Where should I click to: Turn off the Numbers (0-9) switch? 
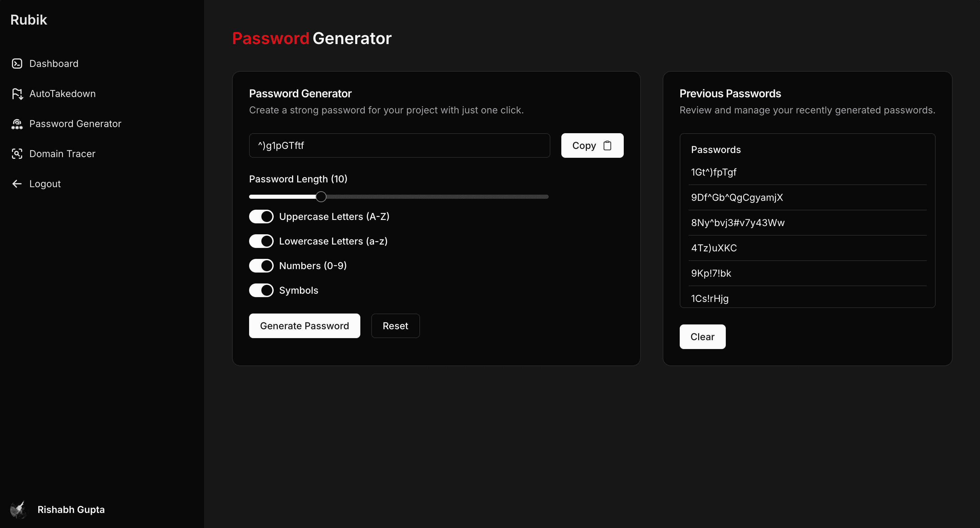tap(261, 266)
